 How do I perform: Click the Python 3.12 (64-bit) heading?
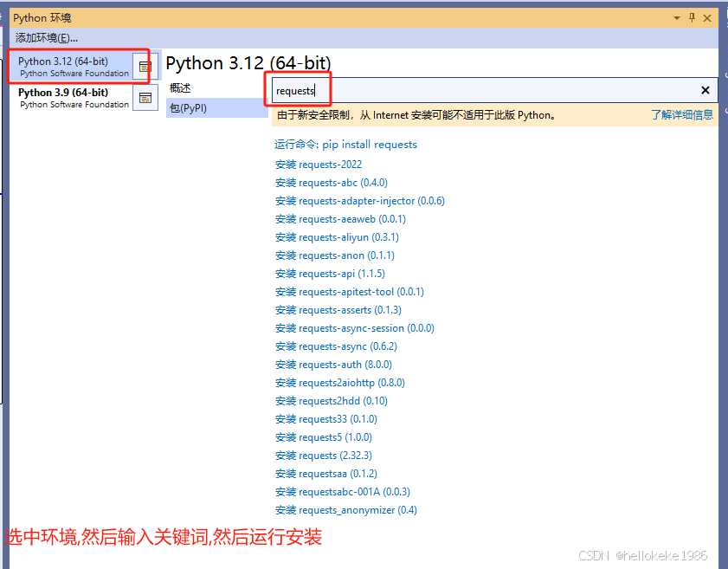point(248,63)
